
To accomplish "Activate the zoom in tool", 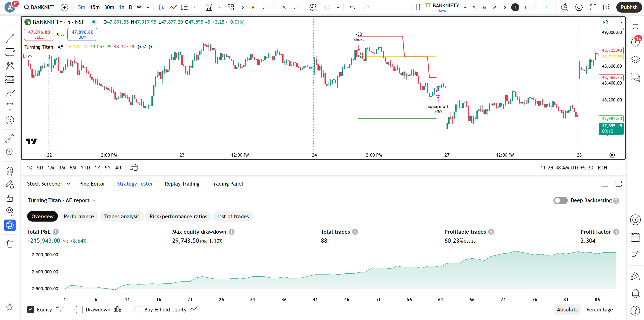I will (10, 152).
